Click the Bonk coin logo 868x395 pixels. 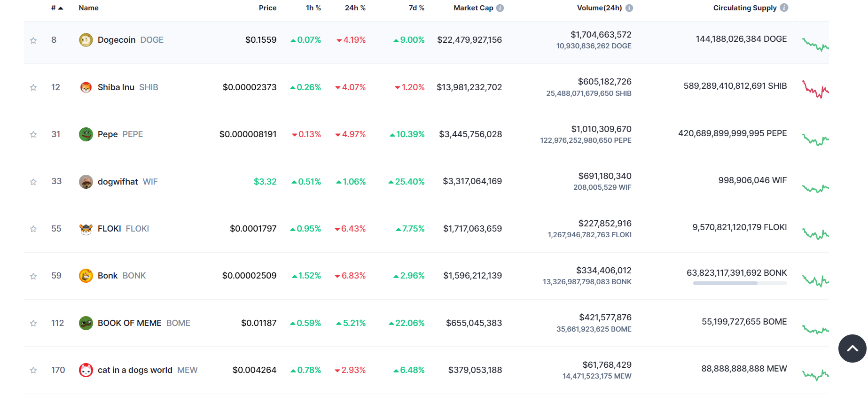[86, 276]
